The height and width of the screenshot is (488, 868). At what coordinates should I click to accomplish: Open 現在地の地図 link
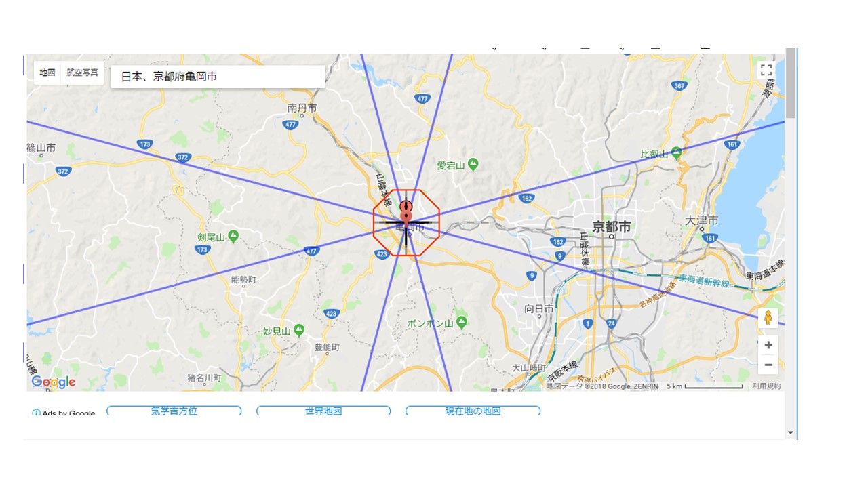[473, 411]
